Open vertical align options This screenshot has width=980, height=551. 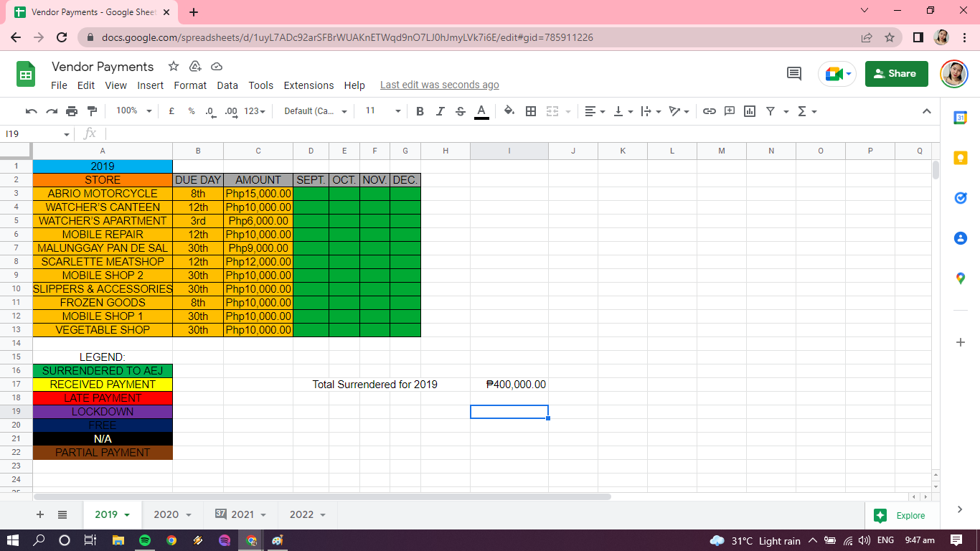click(623, 111)
